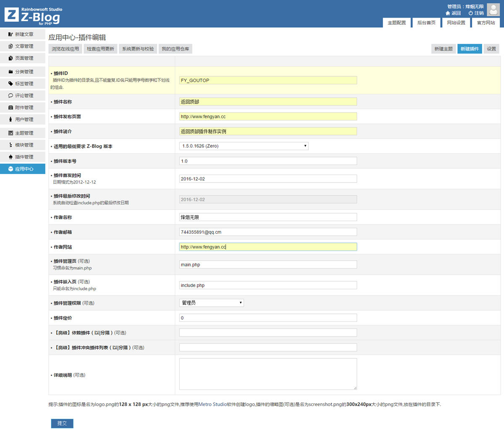The width and height of the screenshot is (504, 444).
Task: Click the admin avatar in the header
Action: point(493,9)
